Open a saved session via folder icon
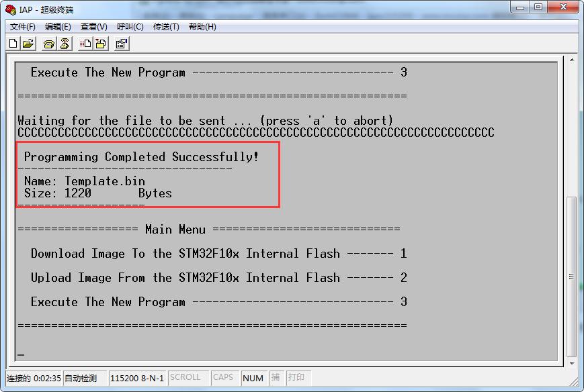This screenshot has width=584, height=392. [x=28, y=44]
